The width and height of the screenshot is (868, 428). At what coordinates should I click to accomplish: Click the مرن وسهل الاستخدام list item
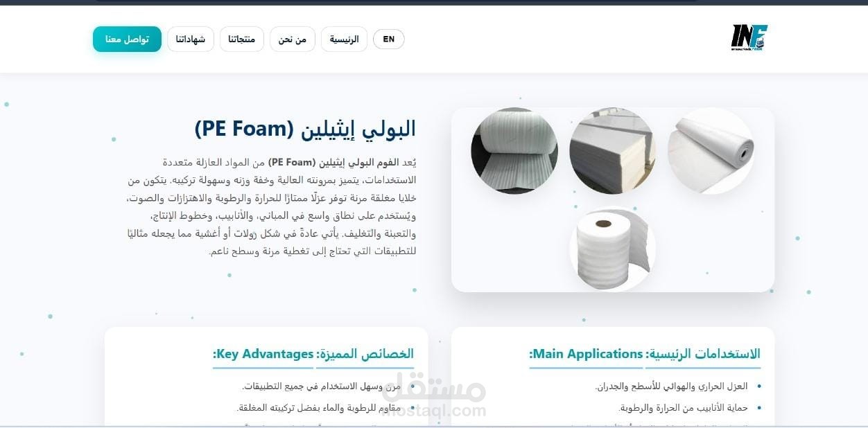pos(322,386)
